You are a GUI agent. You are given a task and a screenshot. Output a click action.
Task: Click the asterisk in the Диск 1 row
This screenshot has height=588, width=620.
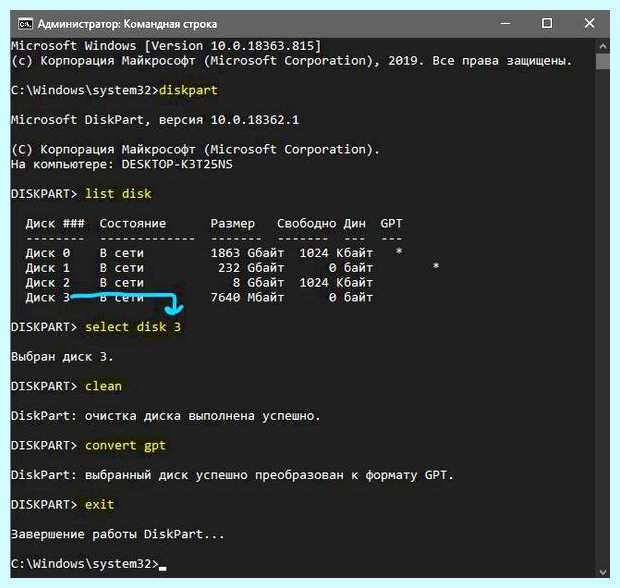pos(436,266)
